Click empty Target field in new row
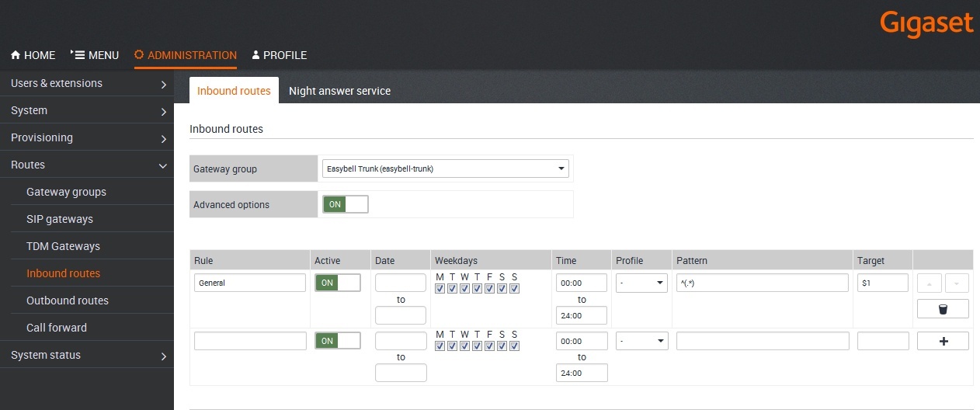This screenshot has height=410, width=980. coord(883,341)
